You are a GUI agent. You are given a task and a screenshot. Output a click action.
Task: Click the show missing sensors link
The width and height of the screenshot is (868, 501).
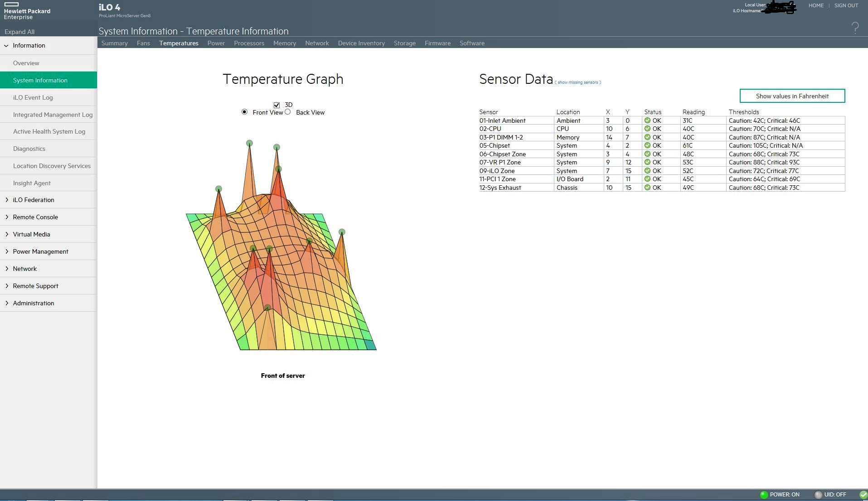578,82
